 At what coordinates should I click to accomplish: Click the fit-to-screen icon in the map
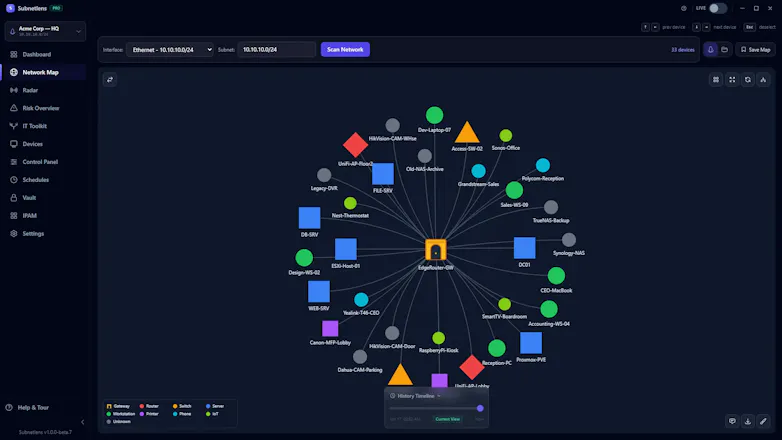pos(732,79)
